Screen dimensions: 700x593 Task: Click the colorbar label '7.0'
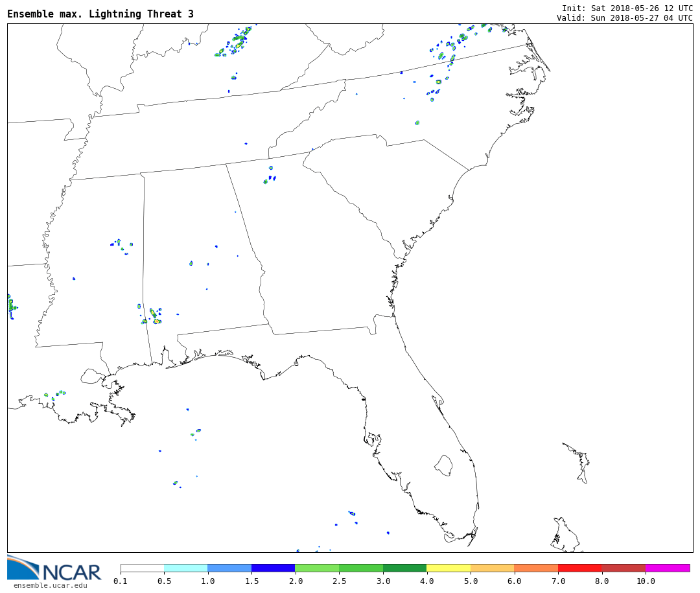[558, 581]
